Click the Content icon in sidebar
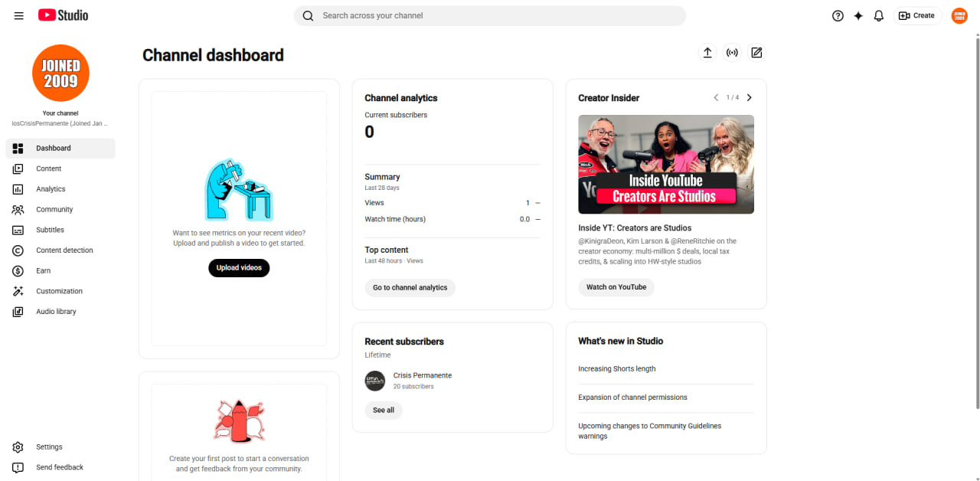This screenshot has width=980, height=481. 18,169
